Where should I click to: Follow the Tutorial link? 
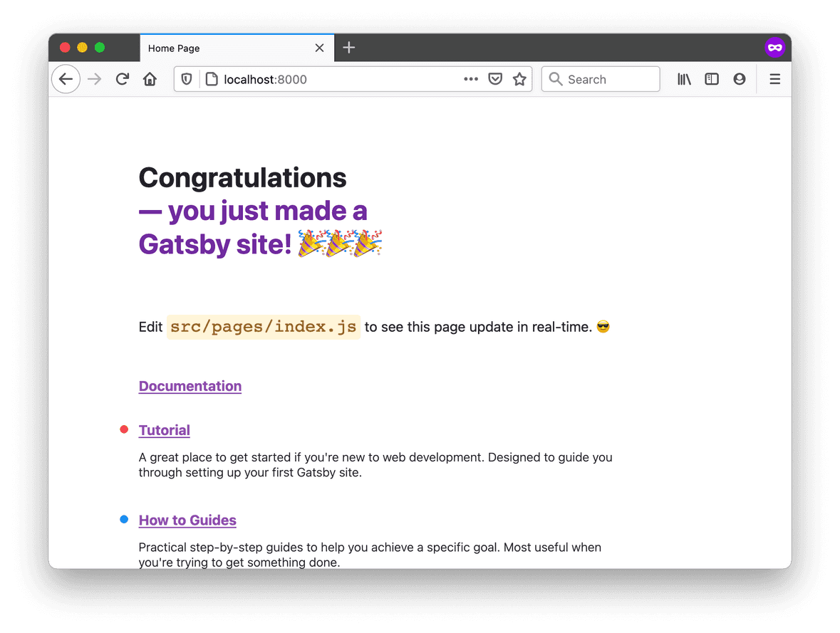point(164,430)
